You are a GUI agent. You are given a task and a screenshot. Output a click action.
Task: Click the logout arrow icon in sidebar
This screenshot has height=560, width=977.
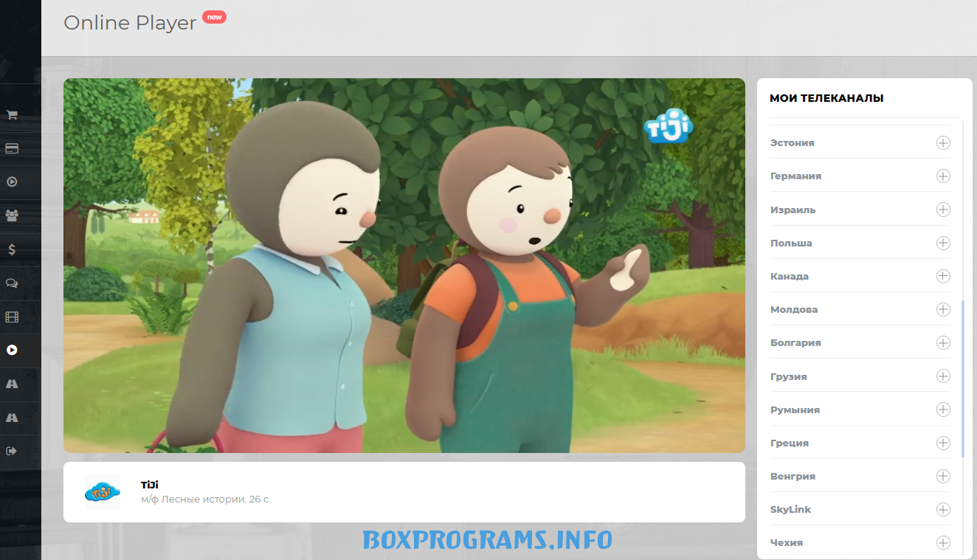(x=12, y=451)
